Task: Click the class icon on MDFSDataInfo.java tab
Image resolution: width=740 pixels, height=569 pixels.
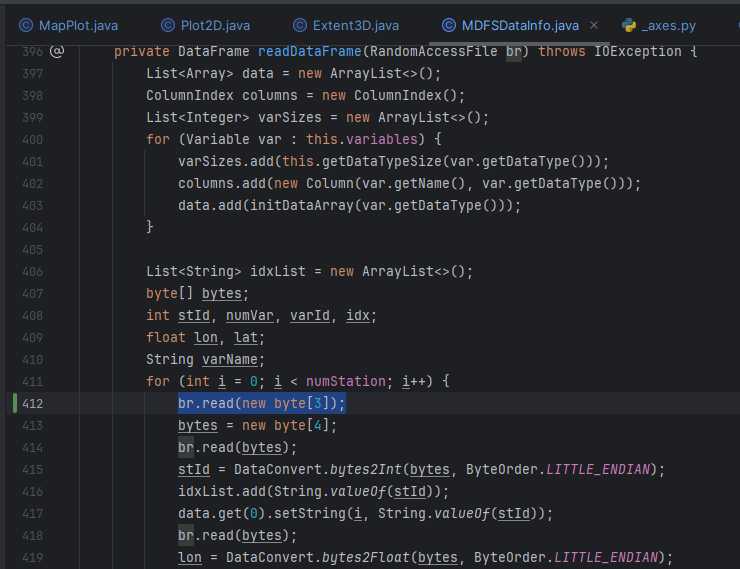Action: coord(448,25)
